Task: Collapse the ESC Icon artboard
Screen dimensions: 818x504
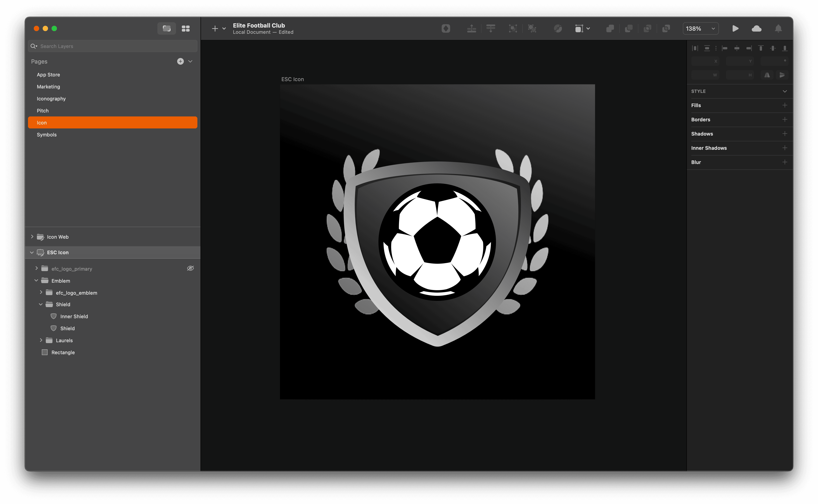Action: click(x=32, y=252)
